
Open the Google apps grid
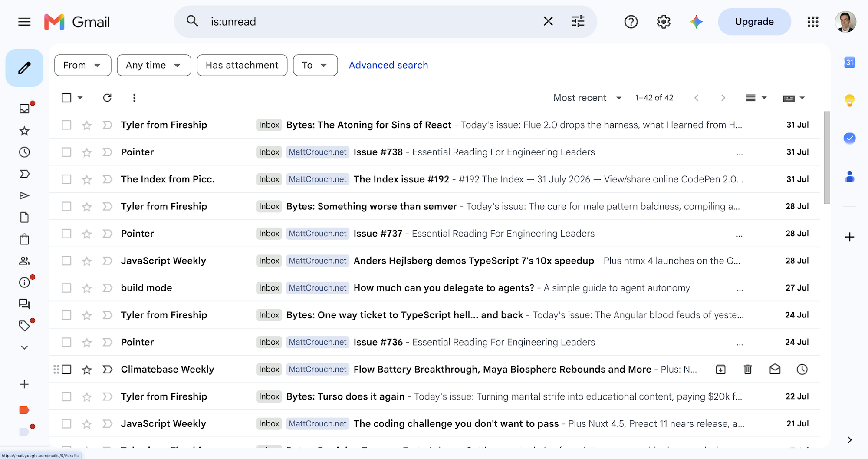coord(813,22)
